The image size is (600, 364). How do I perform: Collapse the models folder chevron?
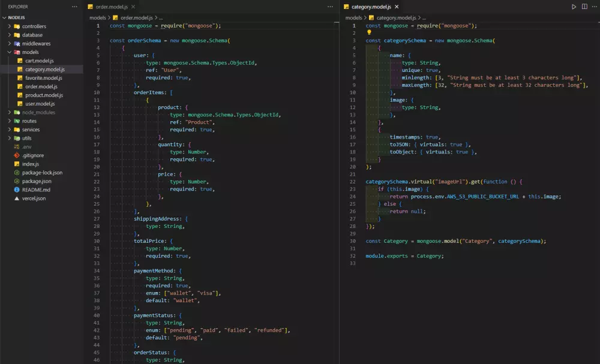click(x=10, y=52)
